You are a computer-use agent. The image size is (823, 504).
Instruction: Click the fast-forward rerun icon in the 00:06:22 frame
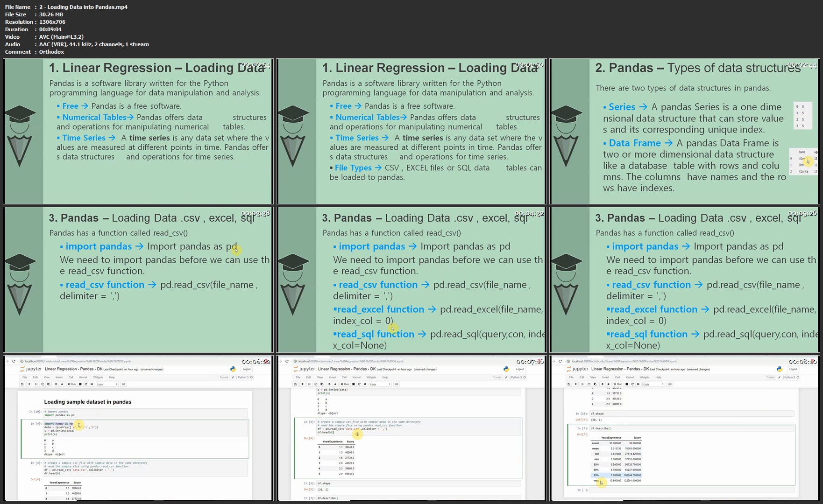(x=92, y=384)
